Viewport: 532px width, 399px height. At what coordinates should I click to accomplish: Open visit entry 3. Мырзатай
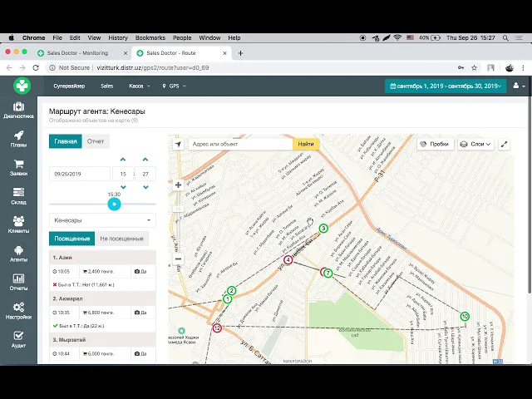(102, 340)
